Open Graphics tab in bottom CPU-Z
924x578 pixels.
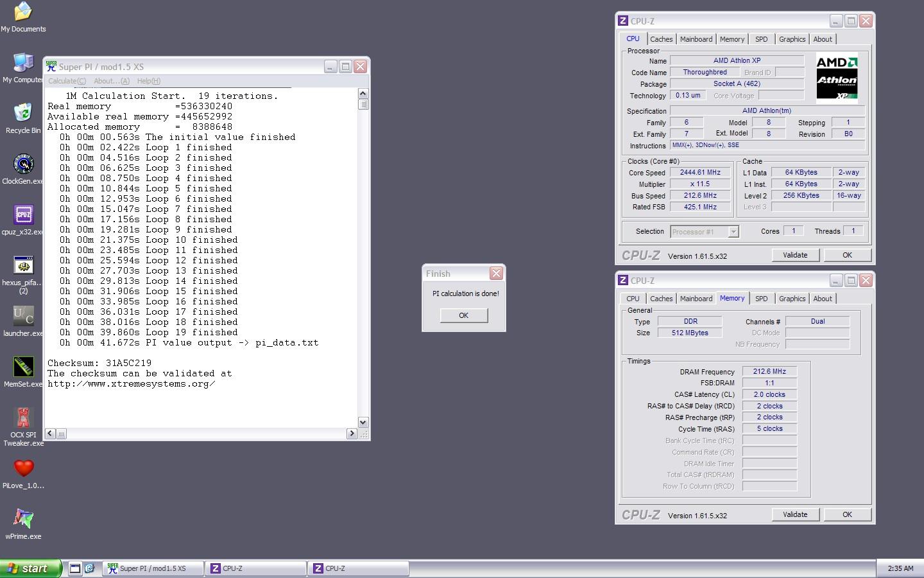click(792, 299)
